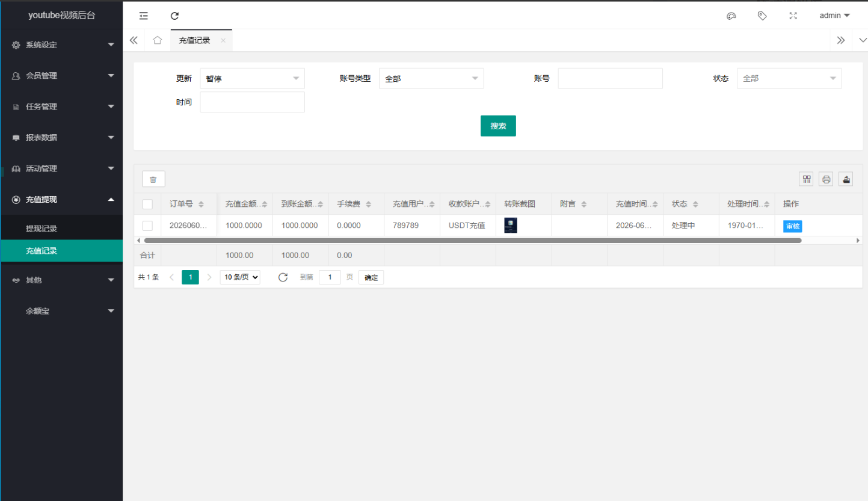This screenshot has height=501, width=868.
Task: Open the admin user menu
Action: point(835,16)
